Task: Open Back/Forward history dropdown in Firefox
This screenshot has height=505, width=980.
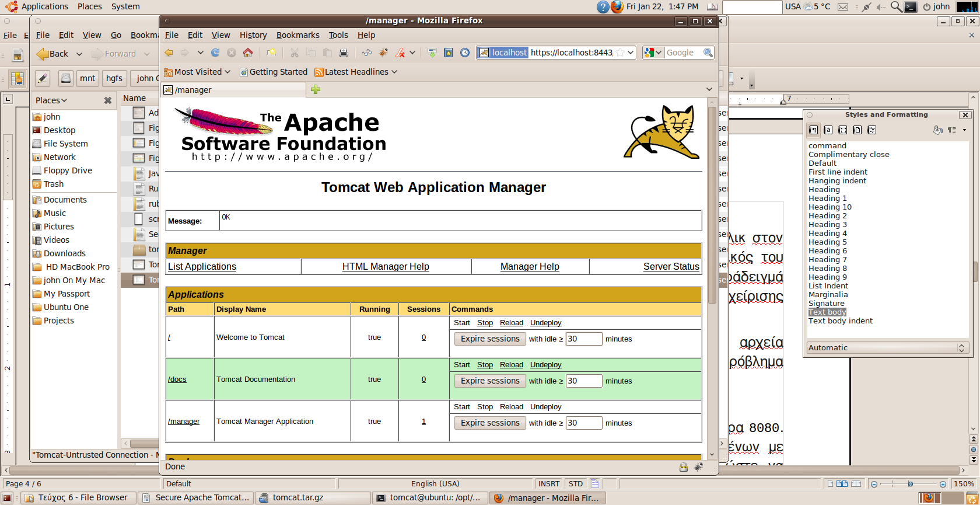Action: (200, 53)
